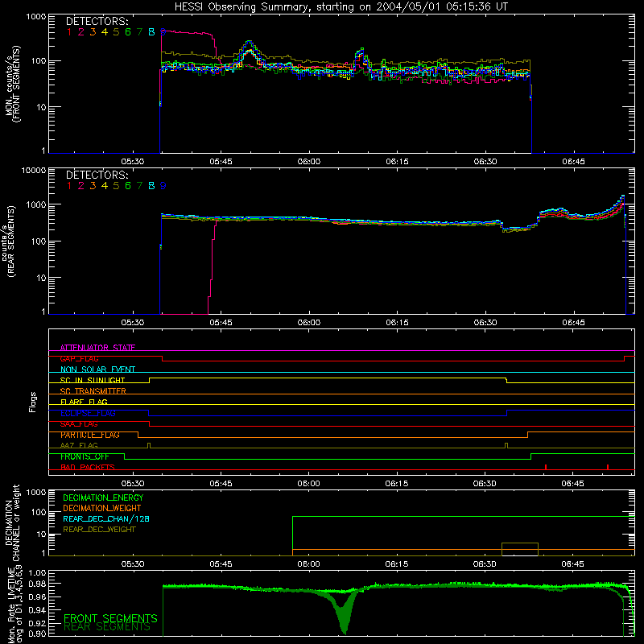Click the HESSI Observing Summary title text
This screenshot has height=644, width=644.
pyautogui.click(x=341, y=7)
